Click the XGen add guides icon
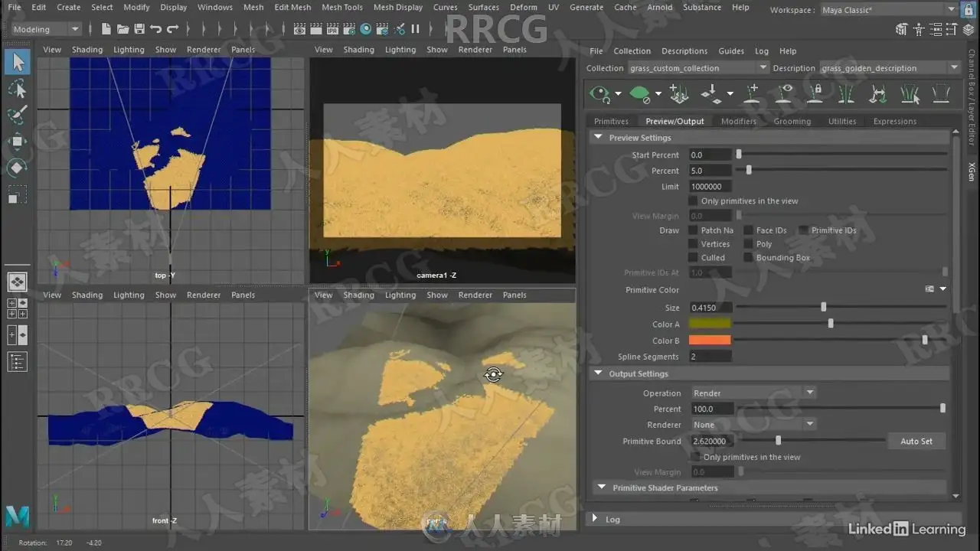This screenshot has width=980, height=551. pos(751,94)
